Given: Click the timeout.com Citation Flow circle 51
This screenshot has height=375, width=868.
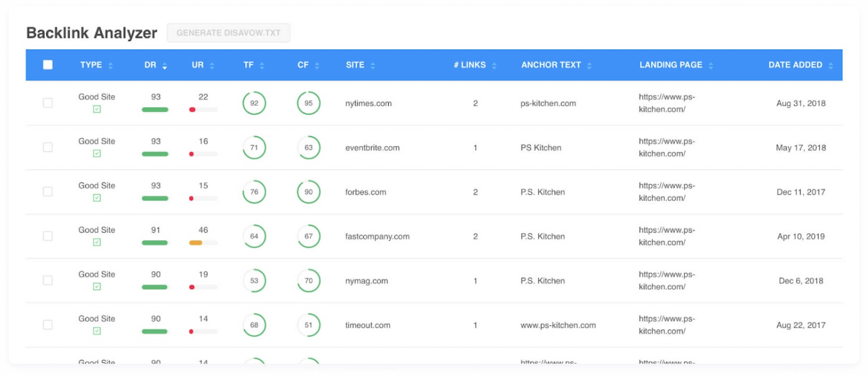Looking at the screenshot, I should [x=309, y=325].
